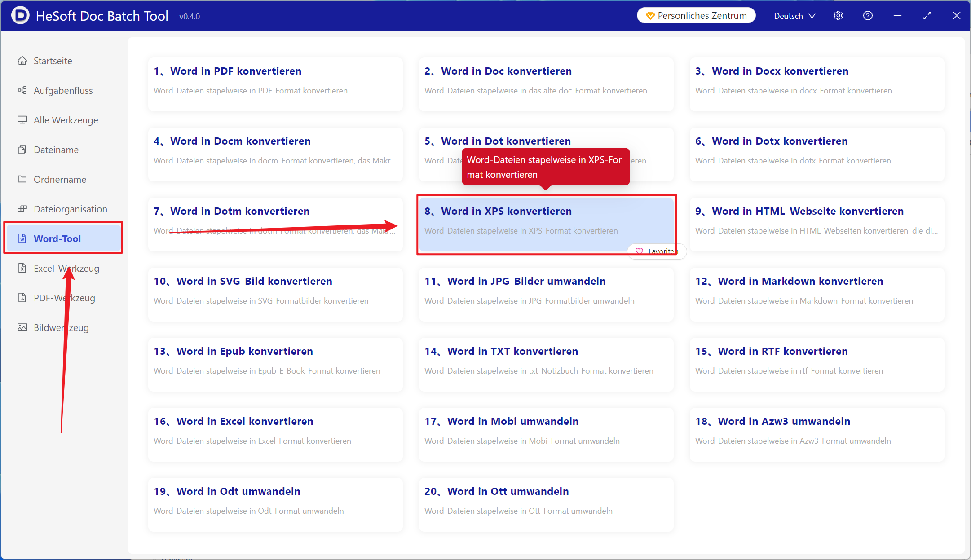Click the Word-Tool document icon
The width and height of the screenshot is (971, 560).
coord(22,238)
